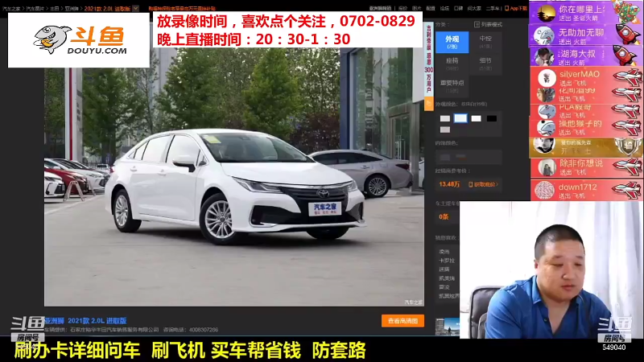The image size is (644, 362).
Task: Click silverMAO user avatar
Action: pyautogui.click(x=547, y=77)
